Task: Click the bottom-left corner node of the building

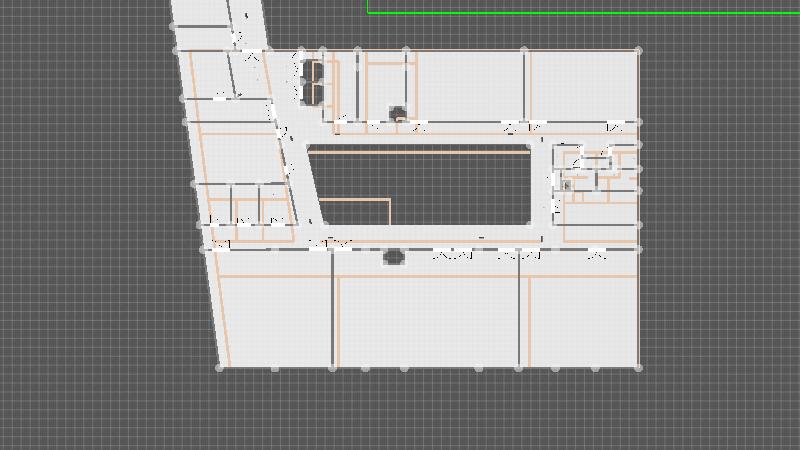Action: click(220, 367)
